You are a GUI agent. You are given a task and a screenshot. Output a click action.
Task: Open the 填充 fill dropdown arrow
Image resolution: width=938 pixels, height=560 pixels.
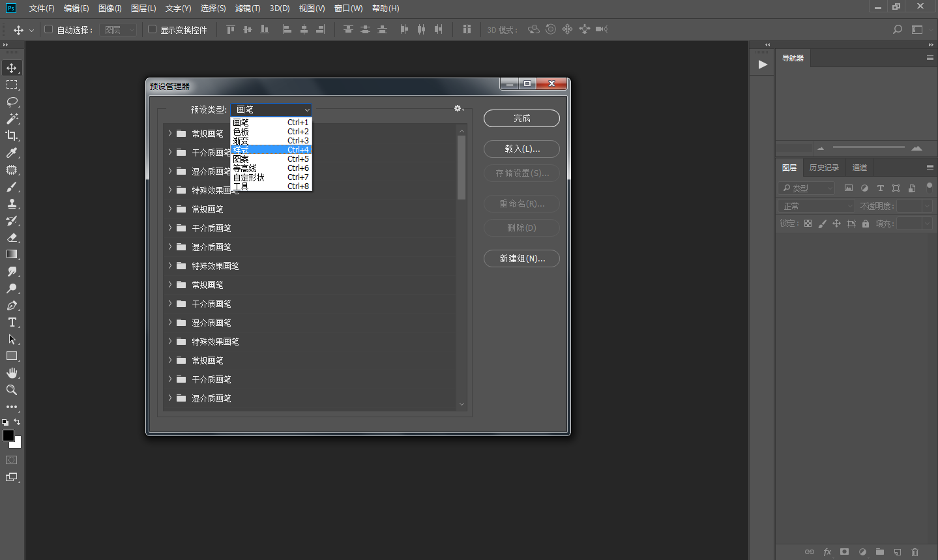[928, 224]
